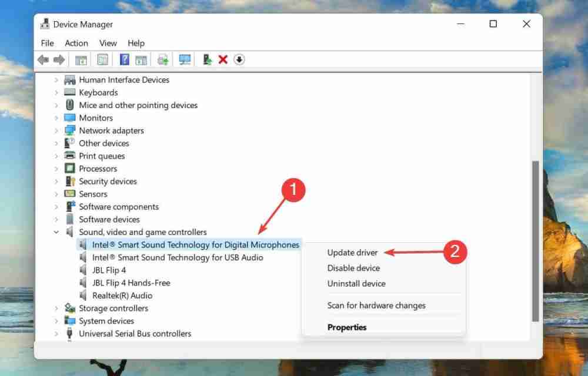
Task: Click the Forward arrow toolbar icon
Action: coord(59,59)
